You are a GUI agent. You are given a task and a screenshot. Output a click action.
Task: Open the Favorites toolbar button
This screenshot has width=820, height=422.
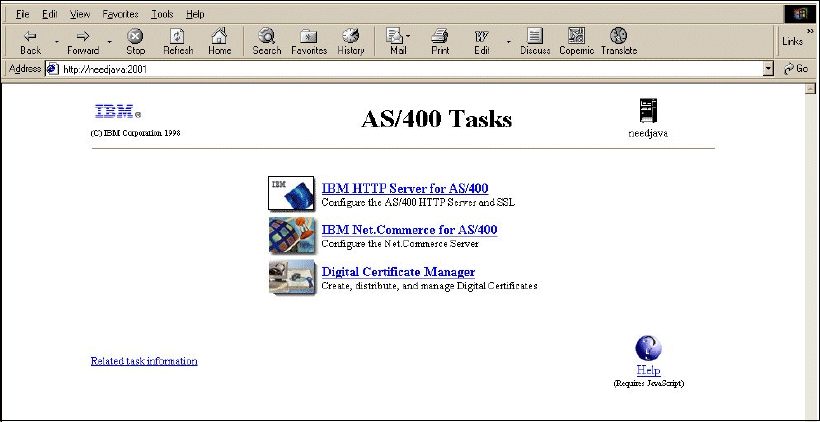coord(309,42)
